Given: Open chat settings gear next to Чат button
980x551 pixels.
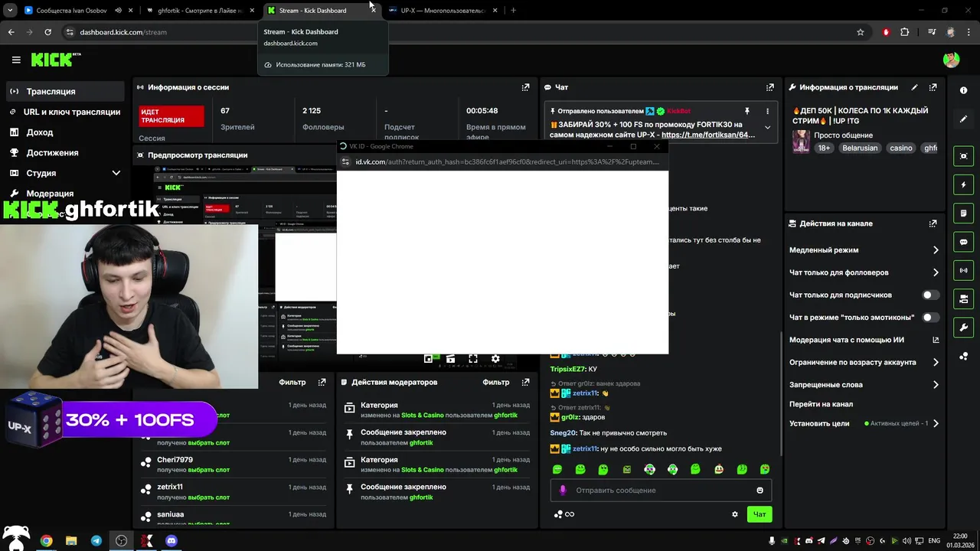Looking at the screenshot, I should [x=735, y=514].
